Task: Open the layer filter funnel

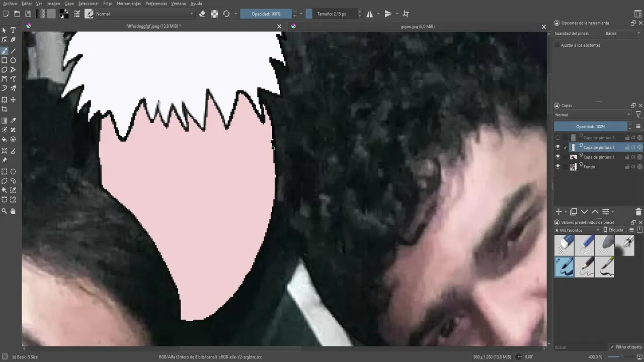Action: pos(638,115)
